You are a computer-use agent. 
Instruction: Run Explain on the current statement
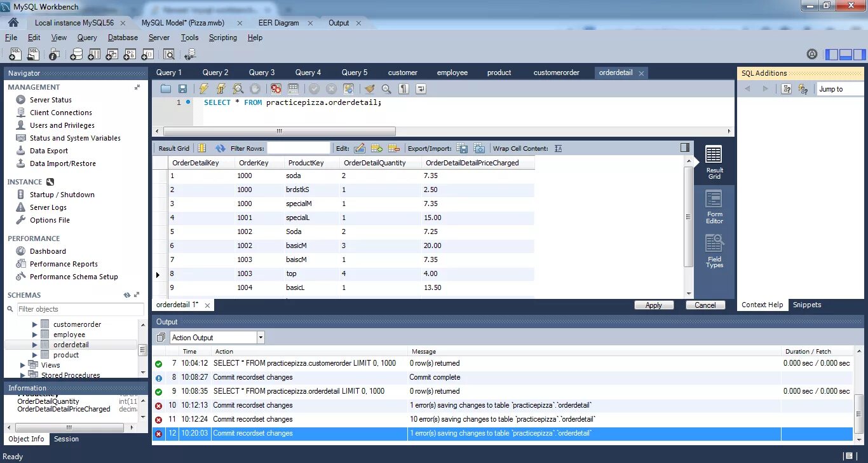[238, 89]
